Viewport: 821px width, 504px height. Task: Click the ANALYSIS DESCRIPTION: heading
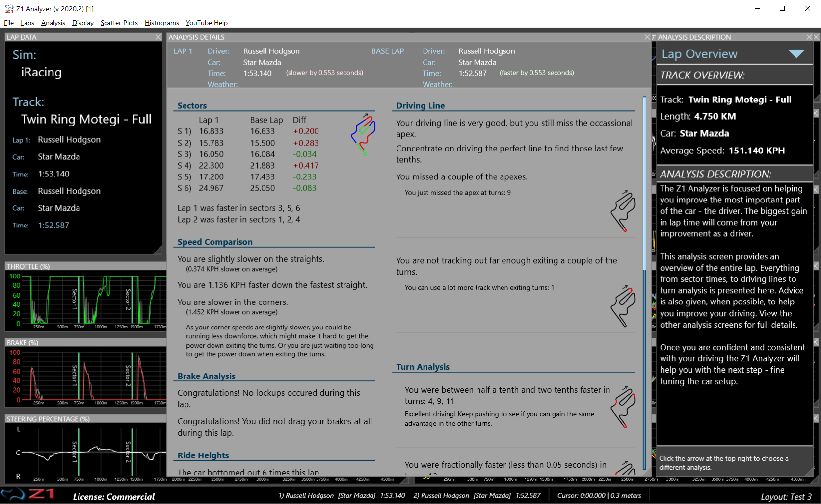(715, 174)
